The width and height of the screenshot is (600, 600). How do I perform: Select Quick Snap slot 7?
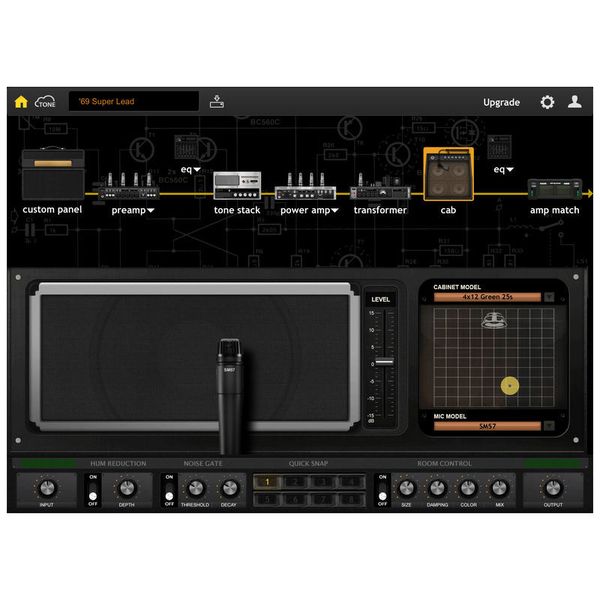click(x=323, y=499)
